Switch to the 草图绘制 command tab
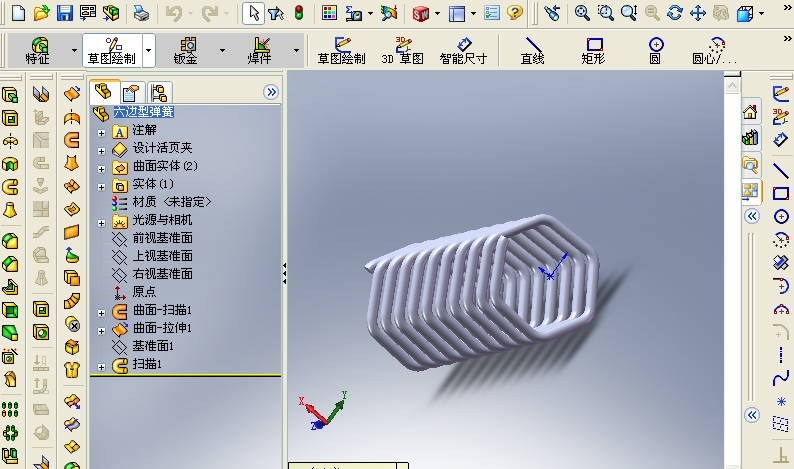 (112, 51)
